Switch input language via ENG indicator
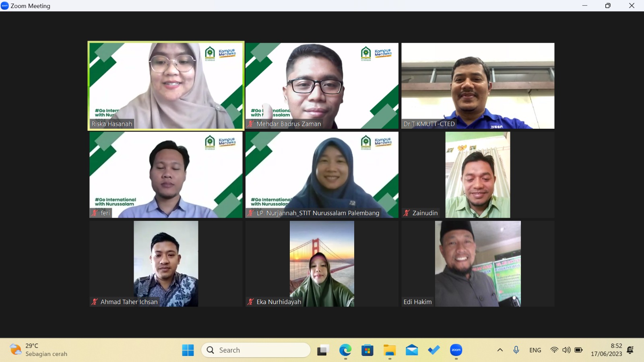The width and height of the screenshot is (644, 362). 535,350
